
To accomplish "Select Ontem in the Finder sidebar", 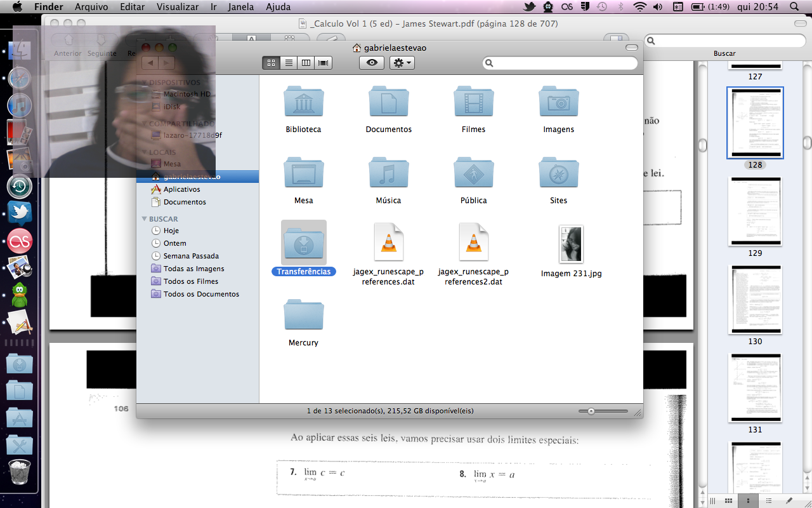I will coord(197,243).
